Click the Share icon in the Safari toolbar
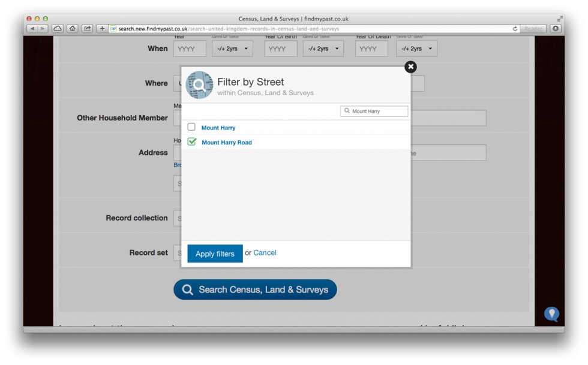 point(88,28)
